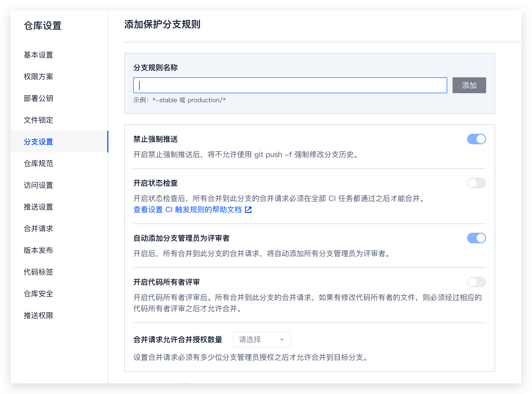Go to 权限方案 settings
The width and height of the screenshot is (532, 394).
coord(38,77)
